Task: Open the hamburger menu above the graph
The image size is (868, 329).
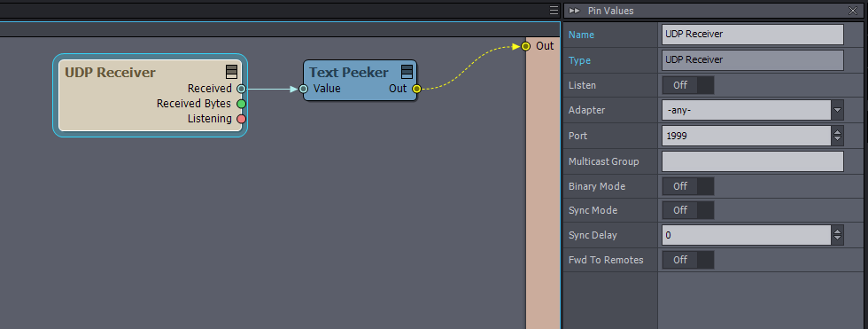Action: 554,11
